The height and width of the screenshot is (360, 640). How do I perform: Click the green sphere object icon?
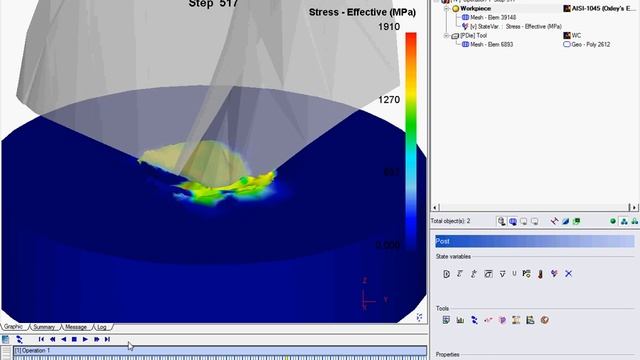point(613,221)
